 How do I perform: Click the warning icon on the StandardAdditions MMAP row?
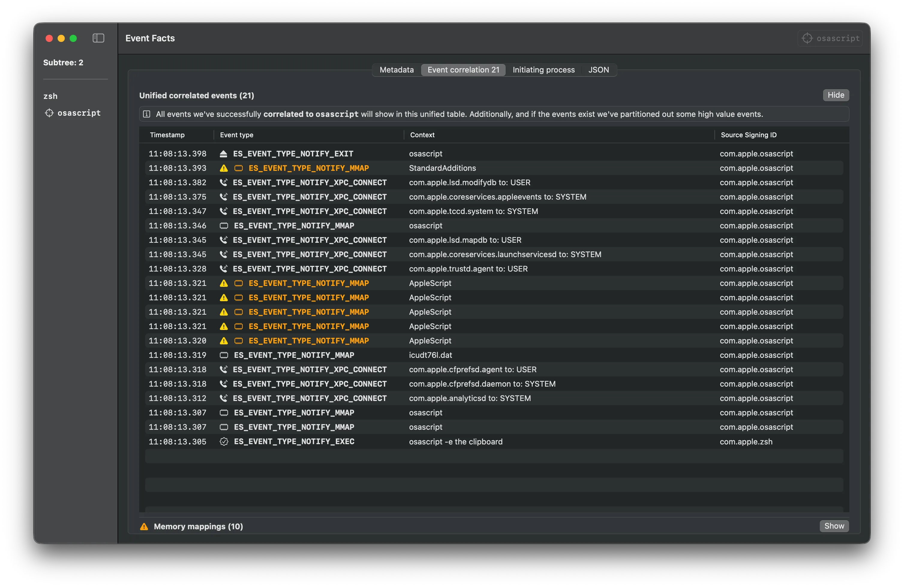click(x=224, y=168)
